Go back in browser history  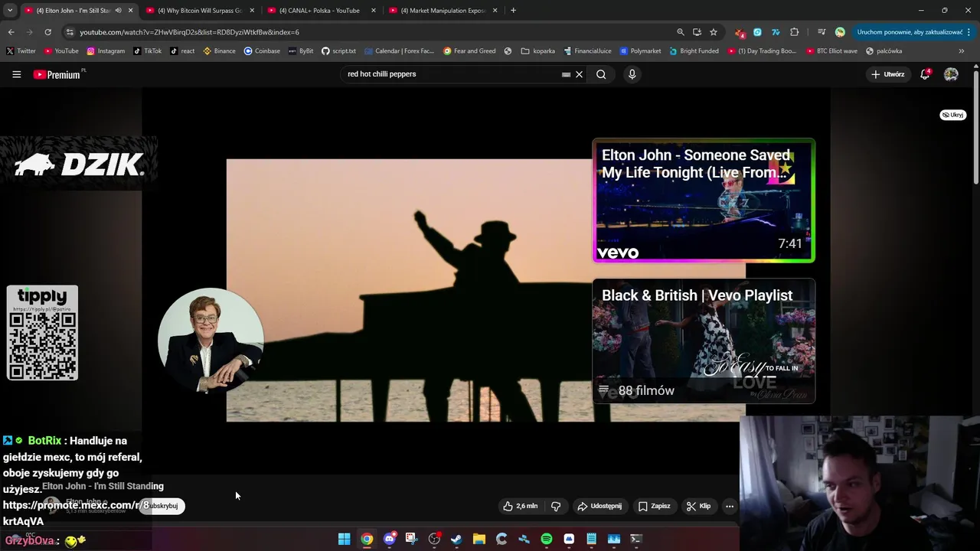click(11, 32)
